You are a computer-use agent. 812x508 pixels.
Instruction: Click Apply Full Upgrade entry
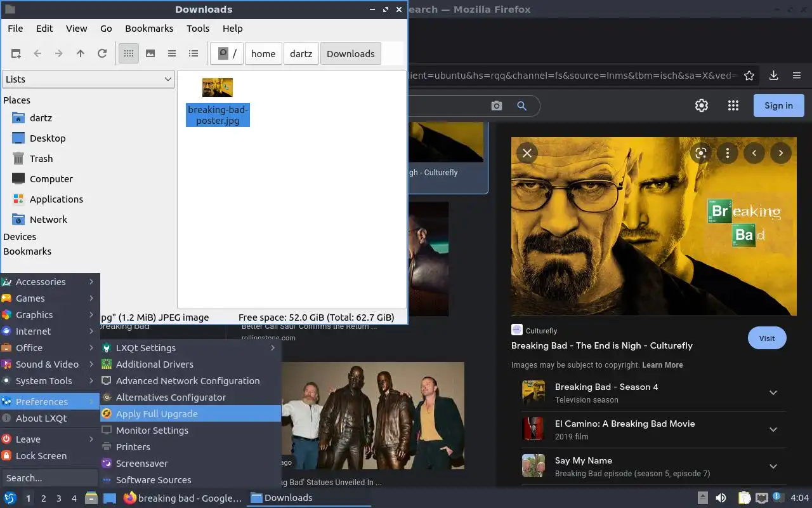pyautogui.click(x=190, y=414)
